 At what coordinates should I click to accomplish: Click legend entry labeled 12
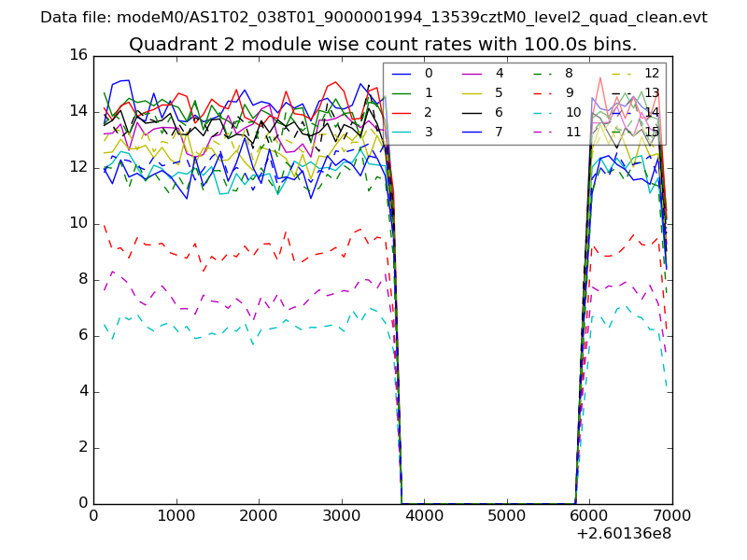651,74
